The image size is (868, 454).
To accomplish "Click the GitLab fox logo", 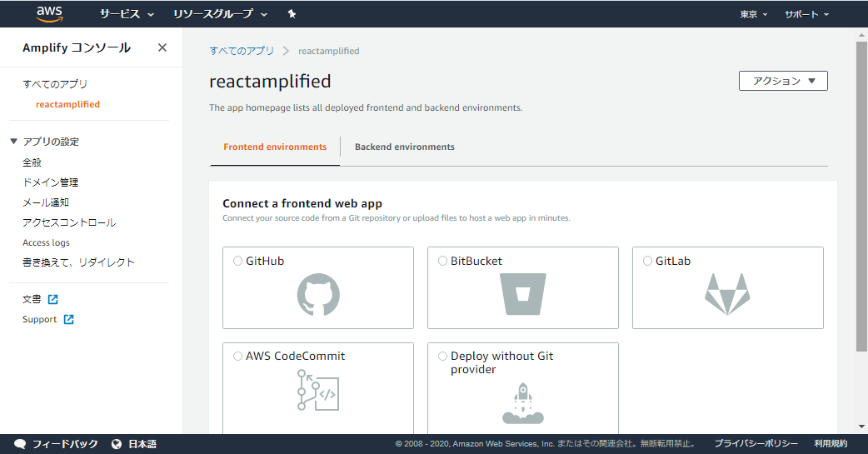I will tap(727, 295).
